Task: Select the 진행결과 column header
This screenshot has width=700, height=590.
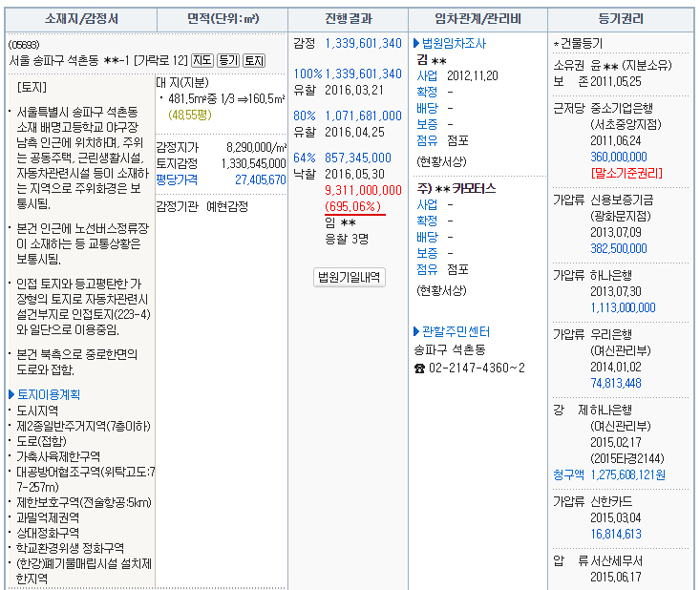Action: pos(349,19)
